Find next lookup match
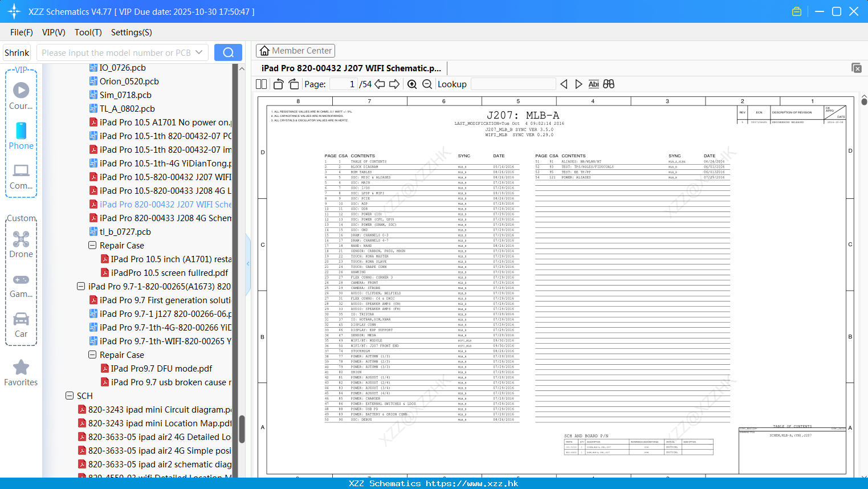 [x=578, y=84]
